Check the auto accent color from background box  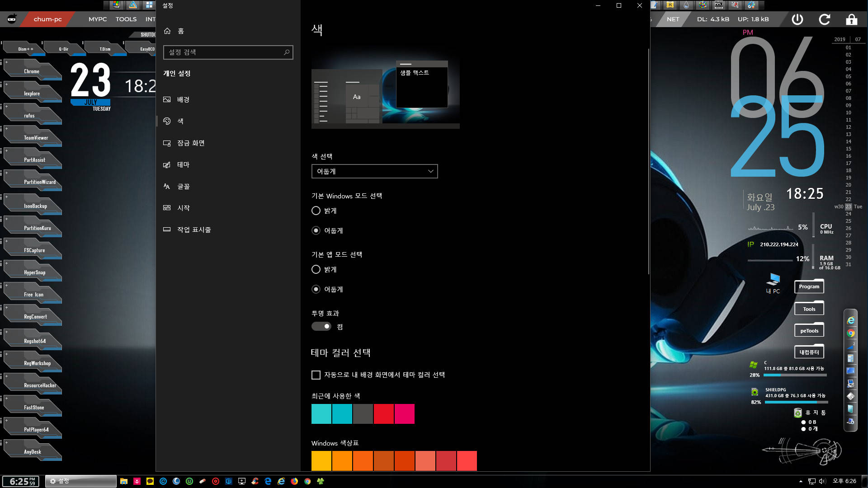pos(316,375)
